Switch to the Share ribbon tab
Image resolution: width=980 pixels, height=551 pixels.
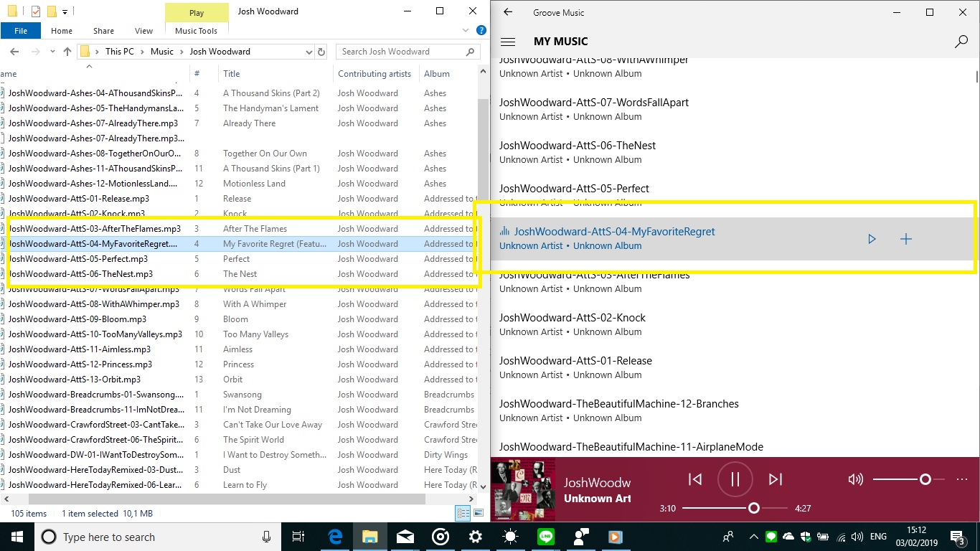pos(103,31)
